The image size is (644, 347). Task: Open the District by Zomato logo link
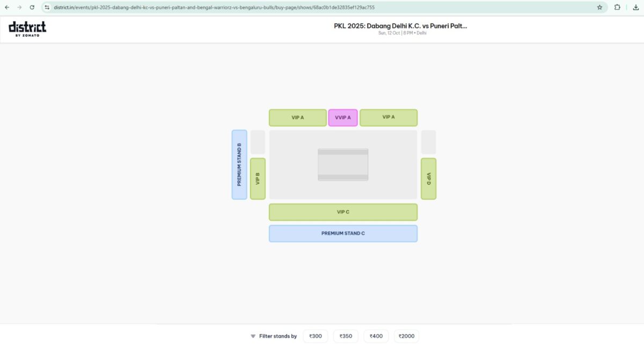[27, 28]
